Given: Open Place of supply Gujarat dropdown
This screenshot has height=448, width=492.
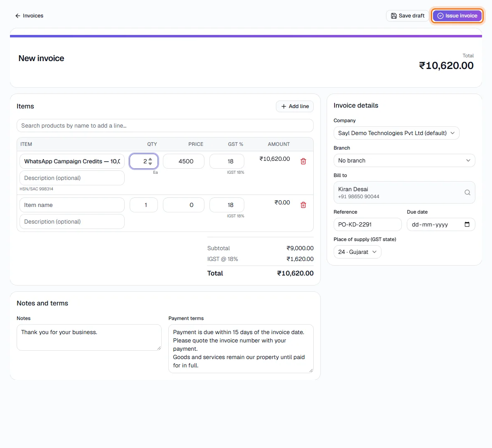Looking at the screenshot, I should (357, 252).
